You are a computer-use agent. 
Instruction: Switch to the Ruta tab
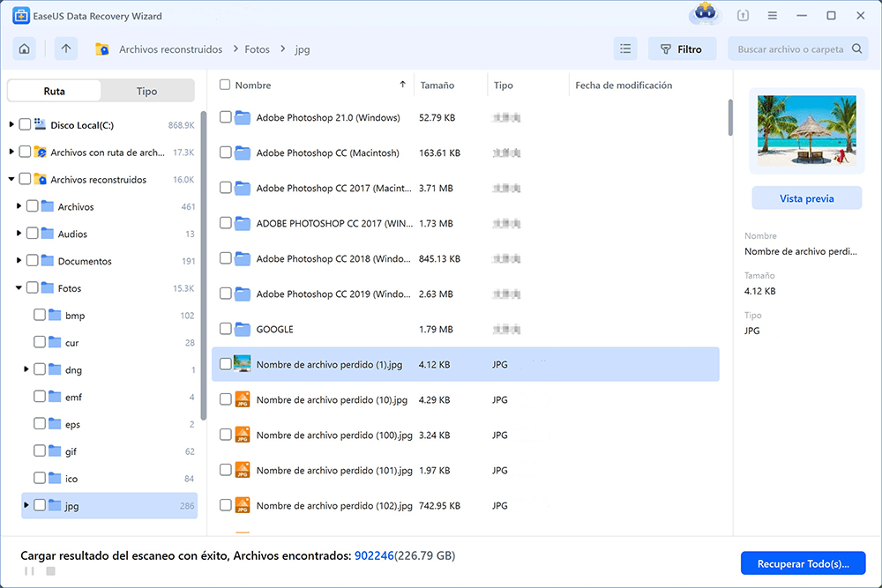(x=54, y=91)
